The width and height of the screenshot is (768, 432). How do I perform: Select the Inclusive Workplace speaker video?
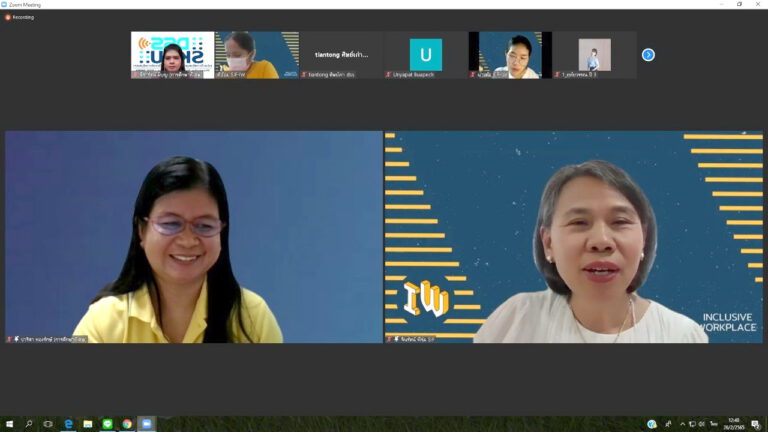[x=573, y=237]
